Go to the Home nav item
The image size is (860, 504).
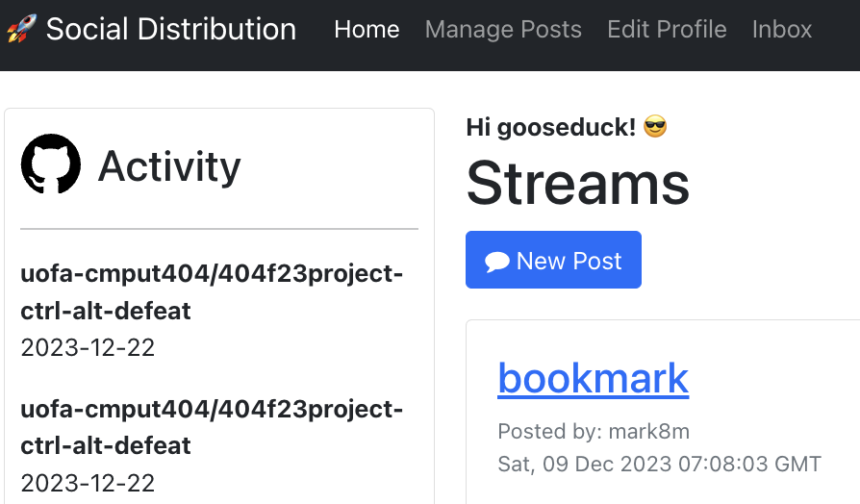(367, 30)
